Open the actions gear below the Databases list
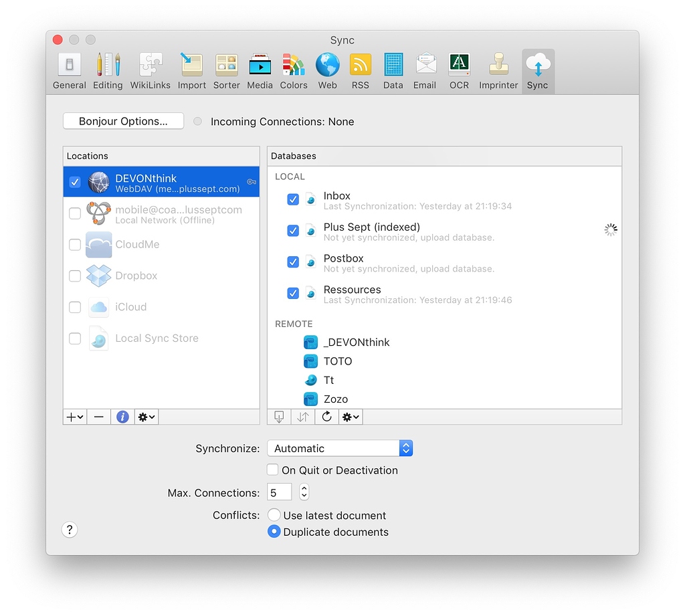 pos(350,416)
